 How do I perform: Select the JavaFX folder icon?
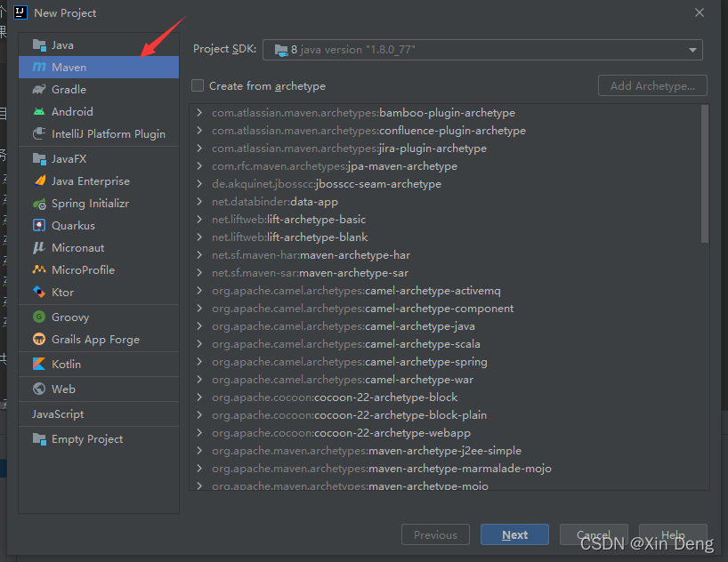click(39, 158)
